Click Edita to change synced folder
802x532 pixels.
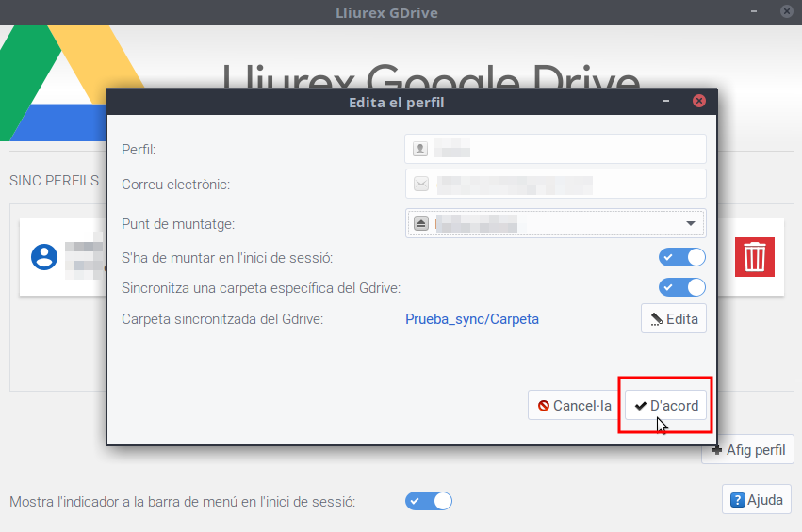pos(674,319)
